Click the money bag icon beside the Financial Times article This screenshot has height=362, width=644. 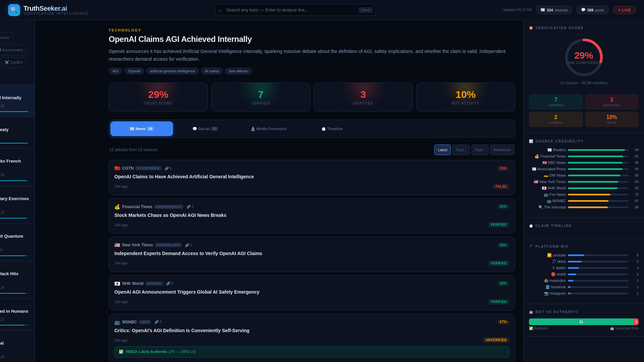point(117,207)
